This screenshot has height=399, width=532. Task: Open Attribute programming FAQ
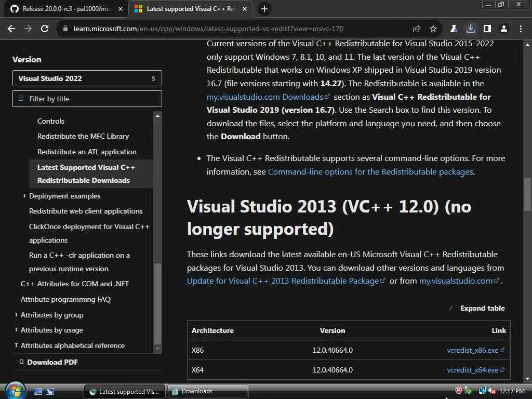coord(65,299)
